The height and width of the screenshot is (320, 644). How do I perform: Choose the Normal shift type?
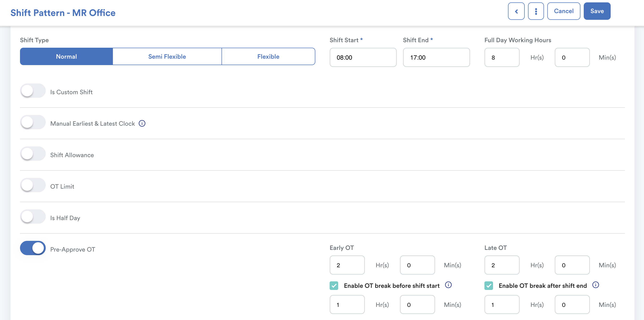tap(66, 57)
